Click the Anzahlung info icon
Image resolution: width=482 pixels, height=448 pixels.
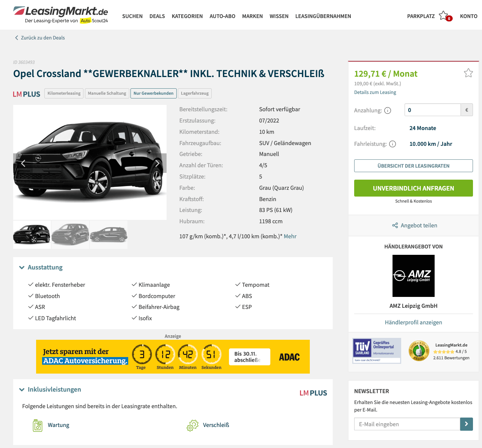tap(388, 110)
